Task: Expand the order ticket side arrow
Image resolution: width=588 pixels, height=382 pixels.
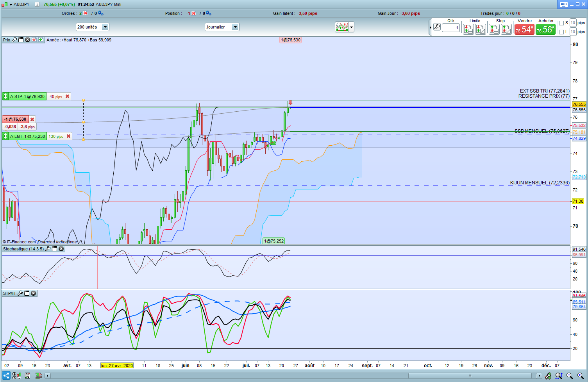Action: [x=431, y=27]
